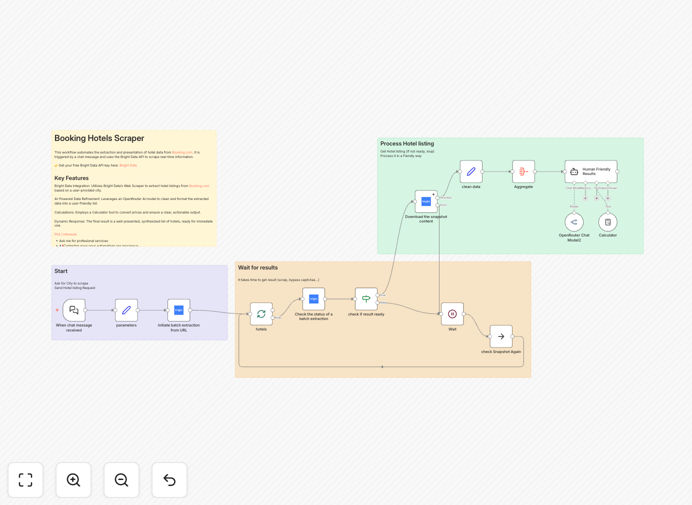Image resolution: width=692 pixels, height=505 pixels.
Task: Open 'Check the status of a batch extraction' node
Action: pyautogui.click(x=314, y=299)
